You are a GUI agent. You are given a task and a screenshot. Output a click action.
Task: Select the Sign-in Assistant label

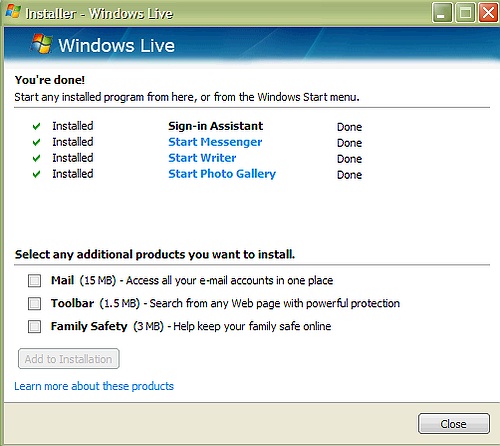(x=215, y=126)
